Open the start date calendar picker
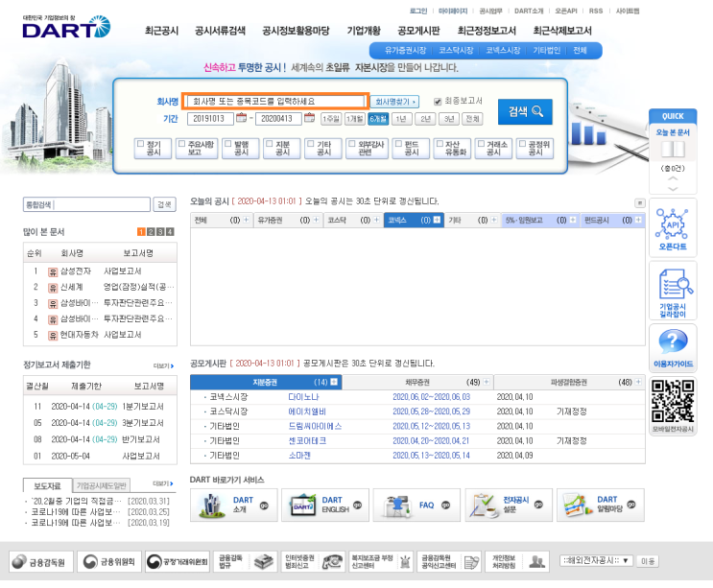713x588 pixels. coord(242,118)
